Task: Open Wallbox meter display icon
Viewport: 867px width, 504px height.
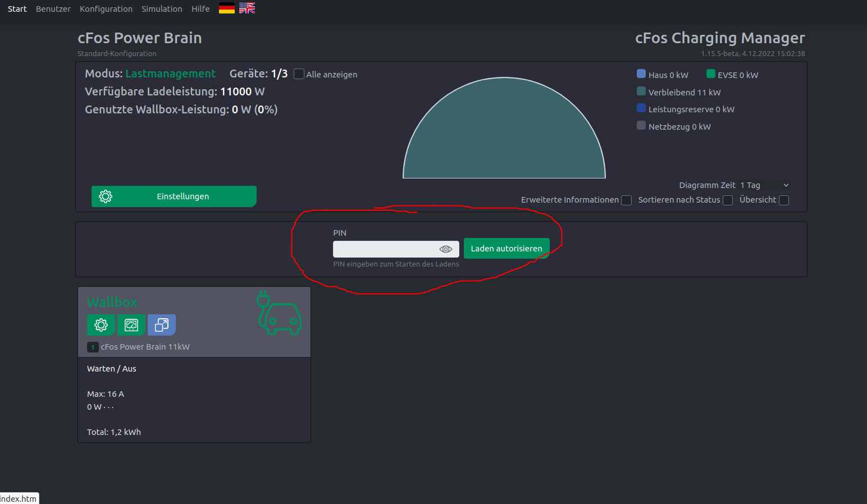Action: pos(131,325)
